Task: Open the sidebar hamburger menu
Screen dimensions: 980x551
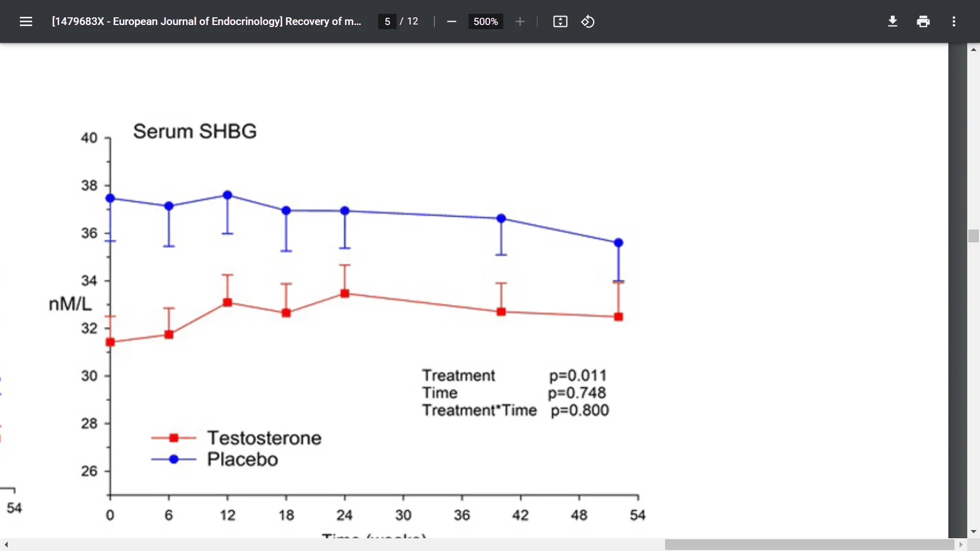Action: coord(26,21)
